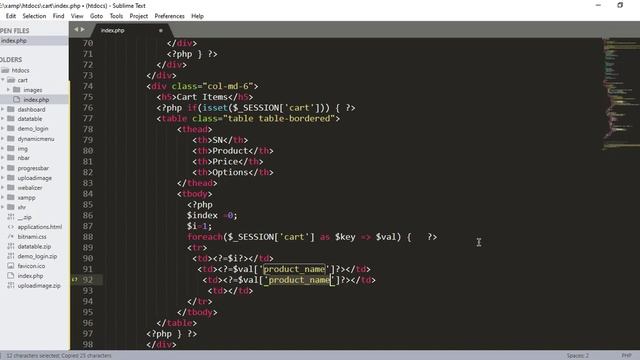The image size is (640, 360).
Task: Open the Preferences menu
Action: pos(169,16)
